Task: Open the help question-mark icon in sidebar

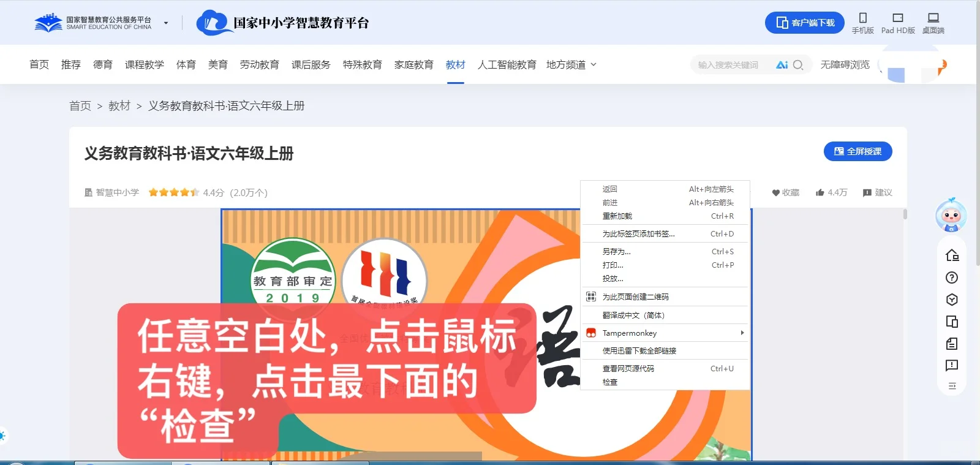Action: (952, 278)
